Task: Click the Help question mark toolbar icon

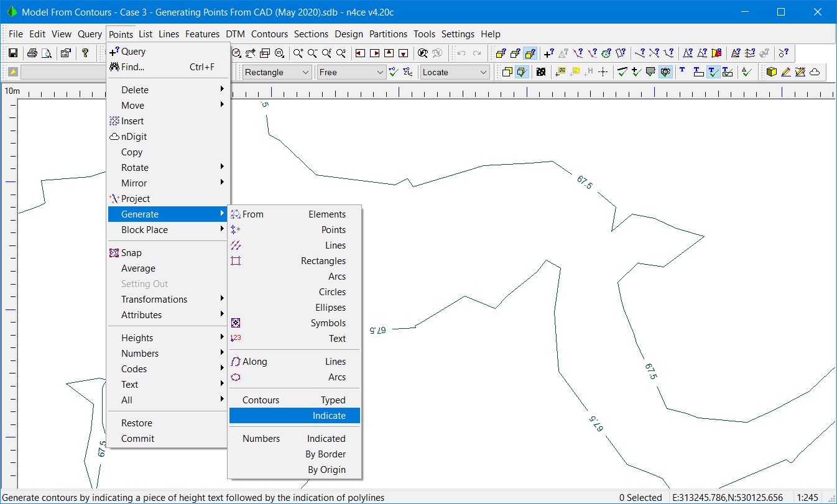Action: (85, 53)
